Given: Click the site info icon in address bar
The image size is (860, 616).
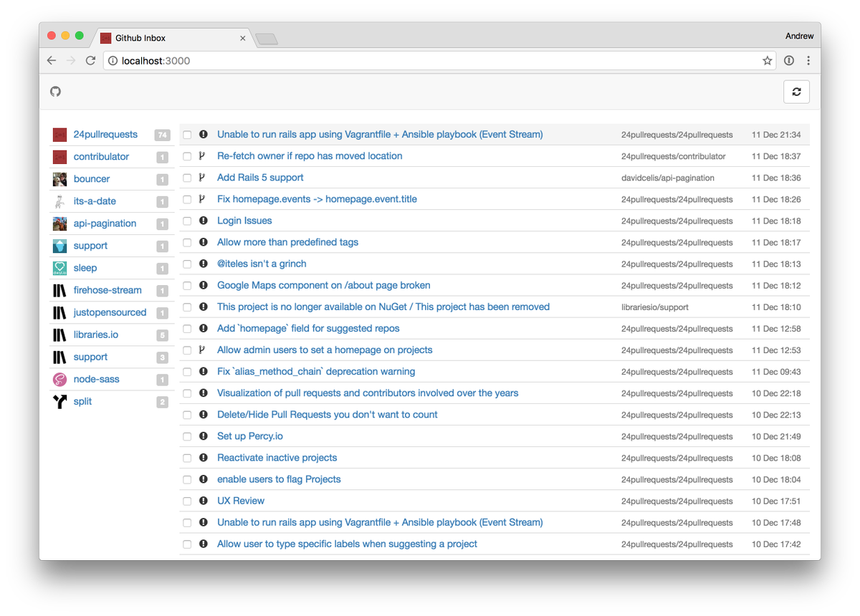Looking at the screenshot, I should (x=113, y=61).
